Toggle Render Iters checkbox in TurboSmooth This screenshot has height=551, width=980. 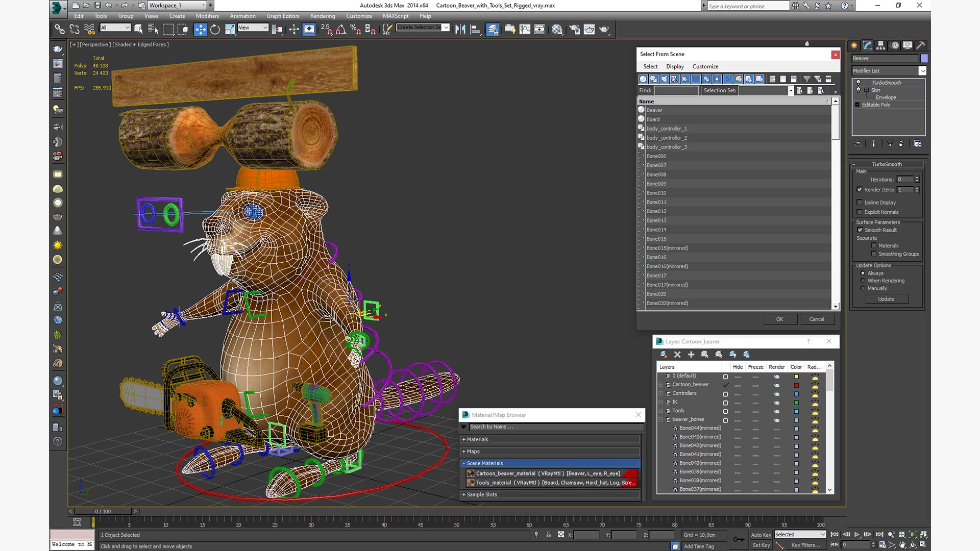860,189
